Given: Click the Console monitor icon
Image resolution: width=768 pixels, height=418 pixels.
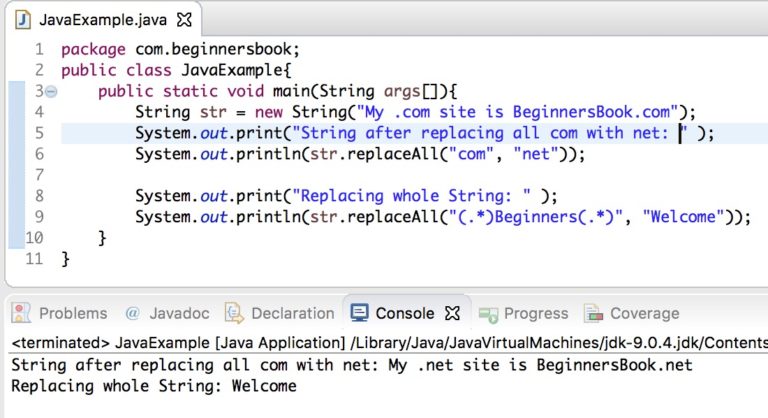Looking at the screenshot, I should (x=359, y=313).
